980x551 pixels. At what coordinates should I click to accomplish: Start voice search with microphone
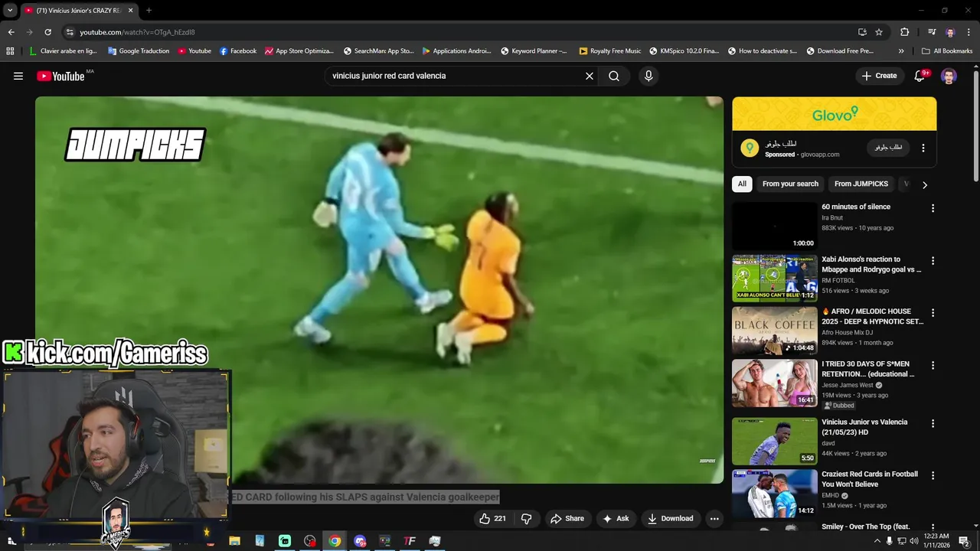[x=648, y=76]
